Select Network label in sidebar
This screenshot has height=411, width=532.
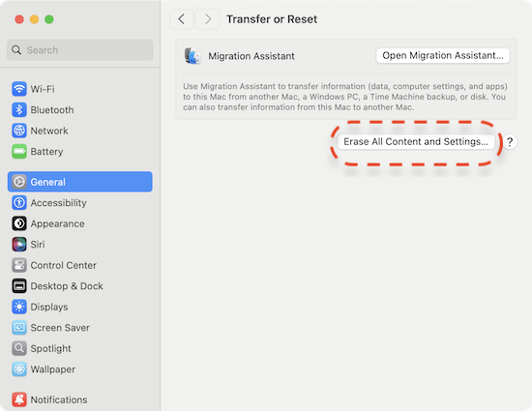tap(49, 131)
